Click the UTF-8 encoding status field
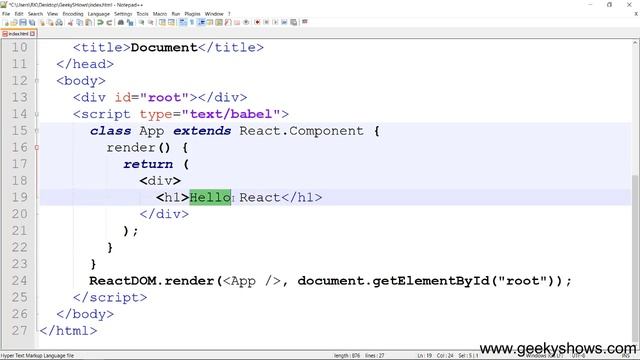 pos(578,356)
